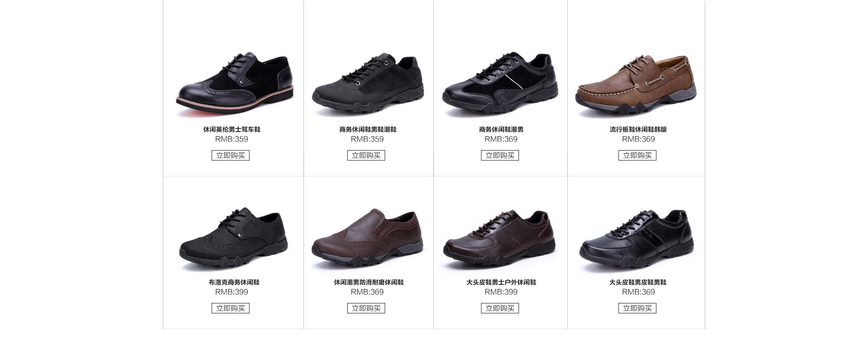Open the 休闲英伦男士驾车鞋 title link

pyautogui.click(x=232, y=129)
